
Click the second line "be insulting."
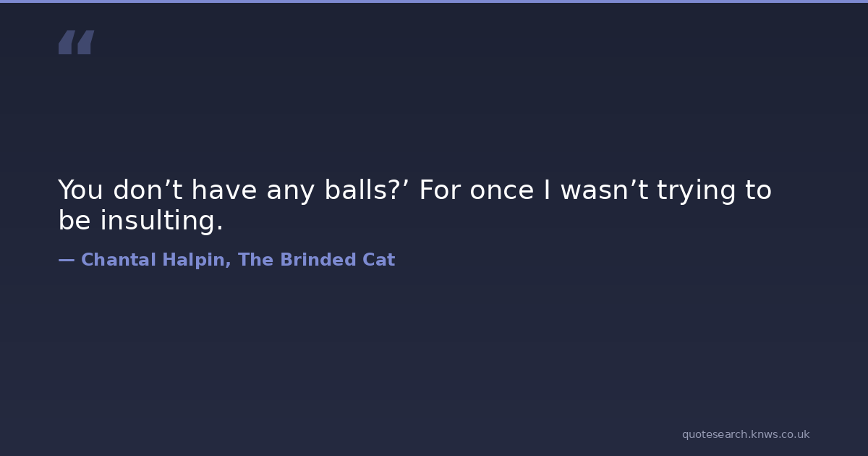click(141, 221)
